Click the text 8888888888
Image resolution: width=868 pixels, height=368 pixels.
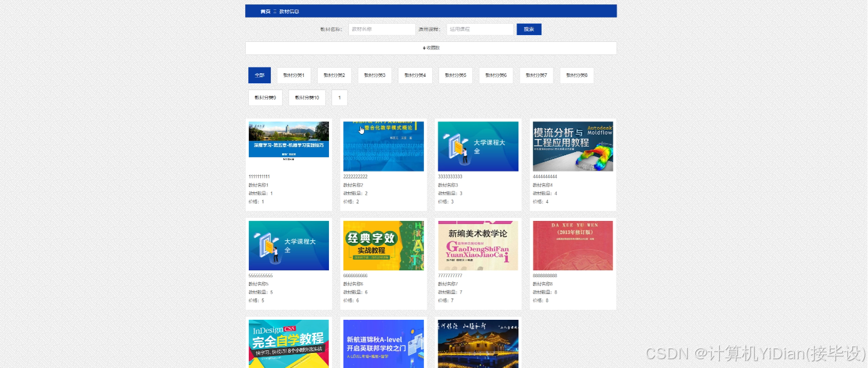coord(545,275)
